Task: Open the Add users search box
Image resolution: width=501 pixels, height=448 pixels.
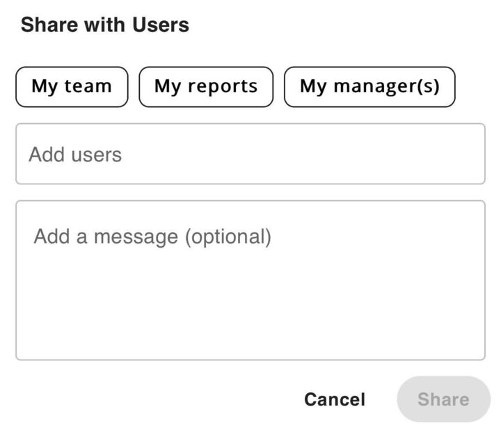Action: click(x=250, y=154)
